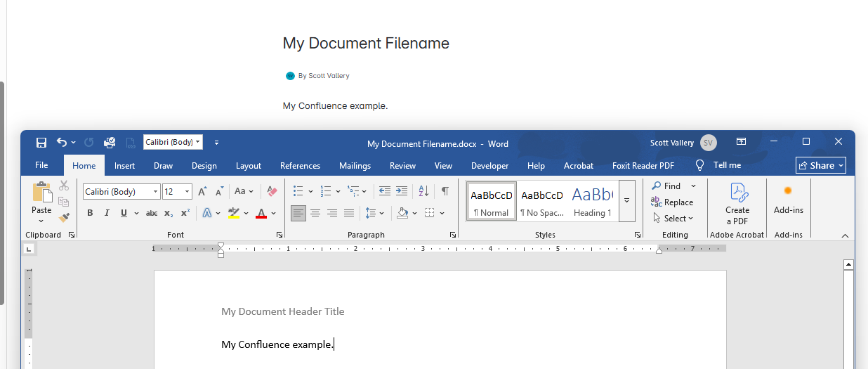Click the Copy icon in Clipboard group

coord(64,202)
